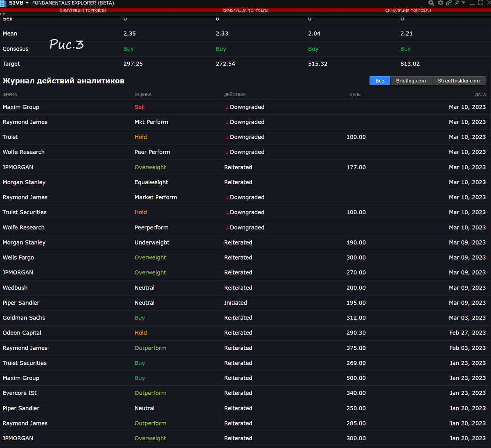Click the Odeon Capital firm name
The width and height of the screenshot is (491, 448).
(22, 333)
